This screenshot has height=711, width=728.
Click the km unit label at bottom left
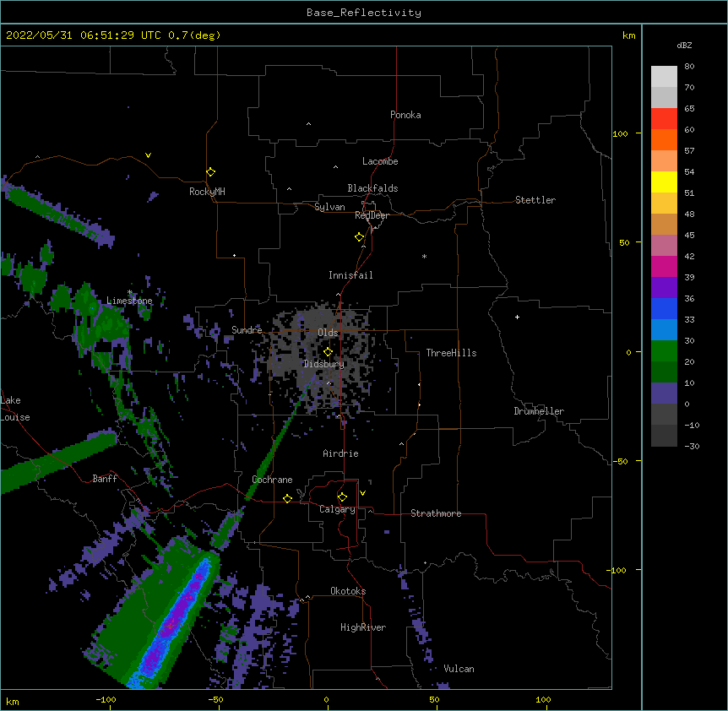(x=13, y=702)
